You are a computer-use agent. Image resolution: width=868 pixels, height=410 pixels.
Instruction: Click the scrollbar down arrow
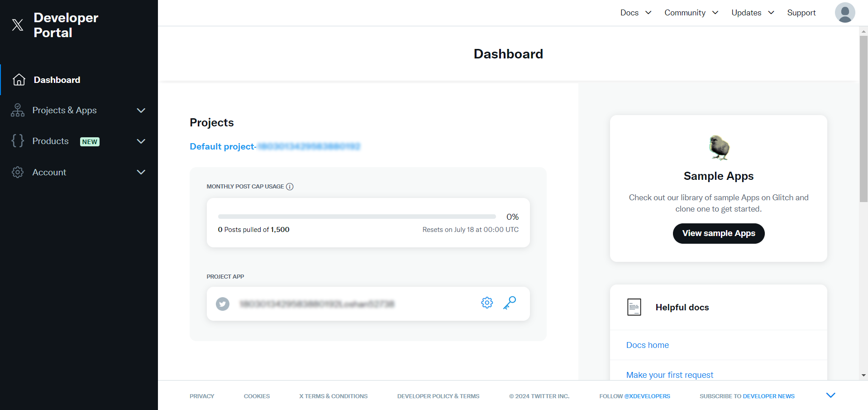(863, 375)
